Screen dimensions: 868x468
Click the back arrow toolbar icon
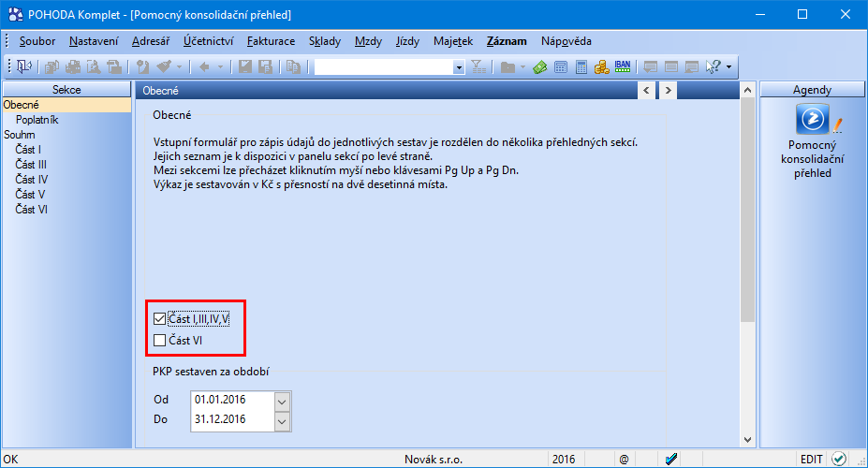(x=204, y=67)
